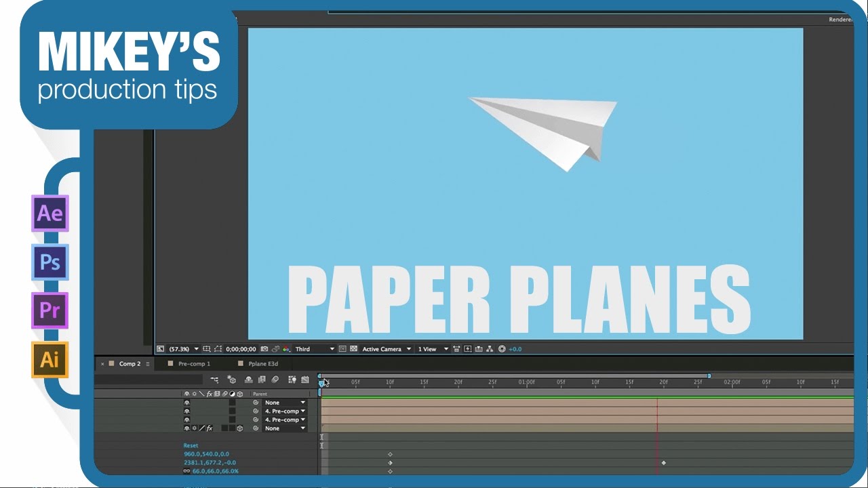Open fourth layer's None parent dropdown
The height and width of the screenshot is (488, 868).
[x=285, y=428]
